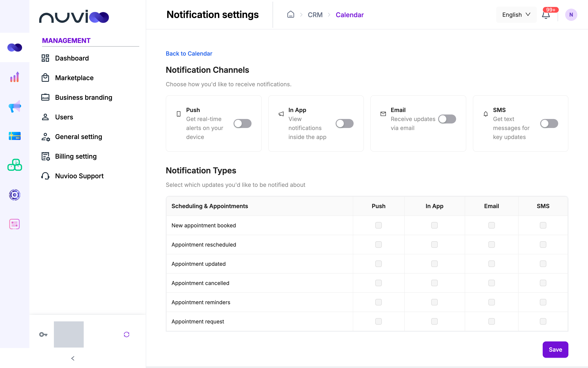The image size is (588, 368).
Task: Go to Business branding
Action: click(77, 97)
